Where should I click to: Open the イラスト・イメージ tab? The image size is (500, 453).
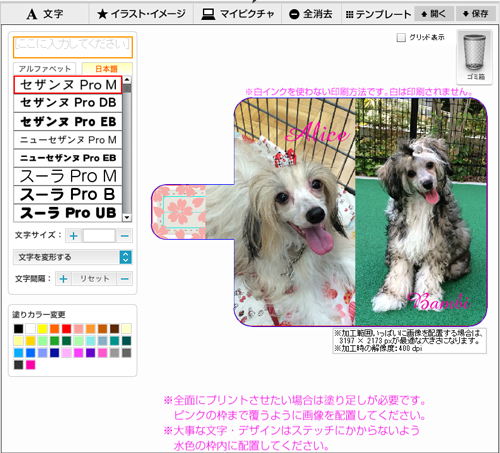pyautogui.click(x=141, y=14)
